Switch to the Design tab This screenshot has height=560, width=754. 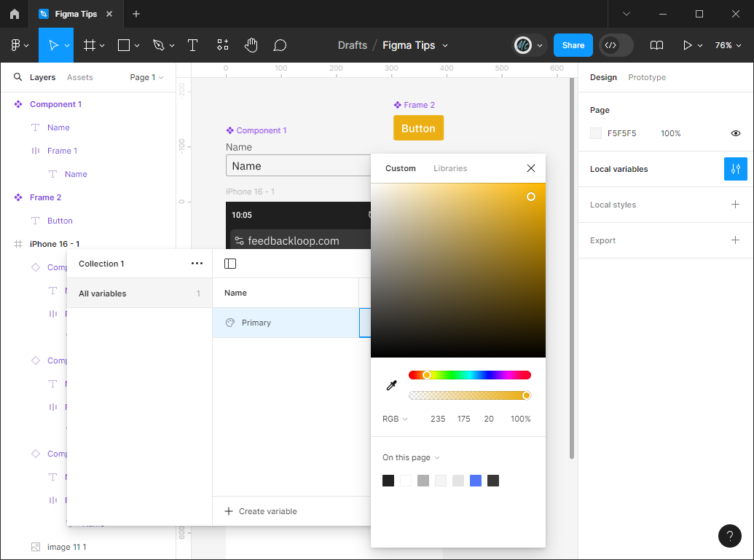603,77
